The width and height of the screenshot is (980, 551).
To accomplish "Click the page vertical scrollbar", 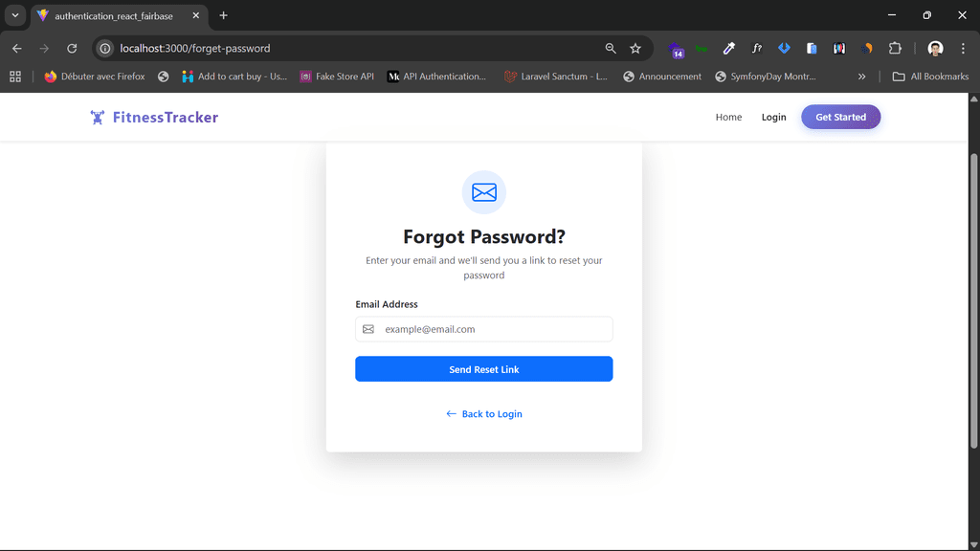I will (974, 287).
